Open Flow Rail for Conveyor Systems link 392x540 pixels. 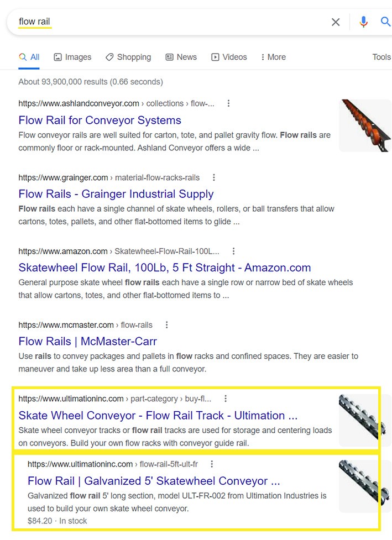pyautogui.click(x=100, y=120)
